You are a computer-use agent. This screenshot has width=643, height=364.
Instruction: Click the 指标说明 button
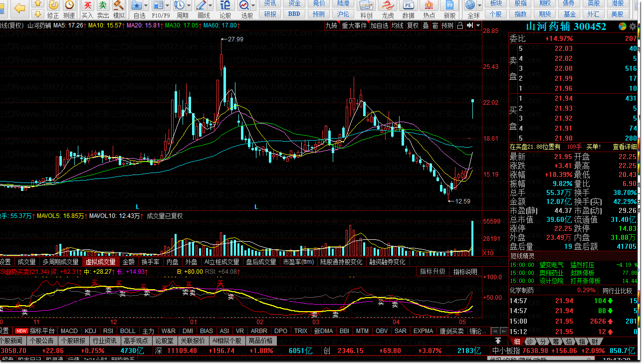click(x=465, y=272)
